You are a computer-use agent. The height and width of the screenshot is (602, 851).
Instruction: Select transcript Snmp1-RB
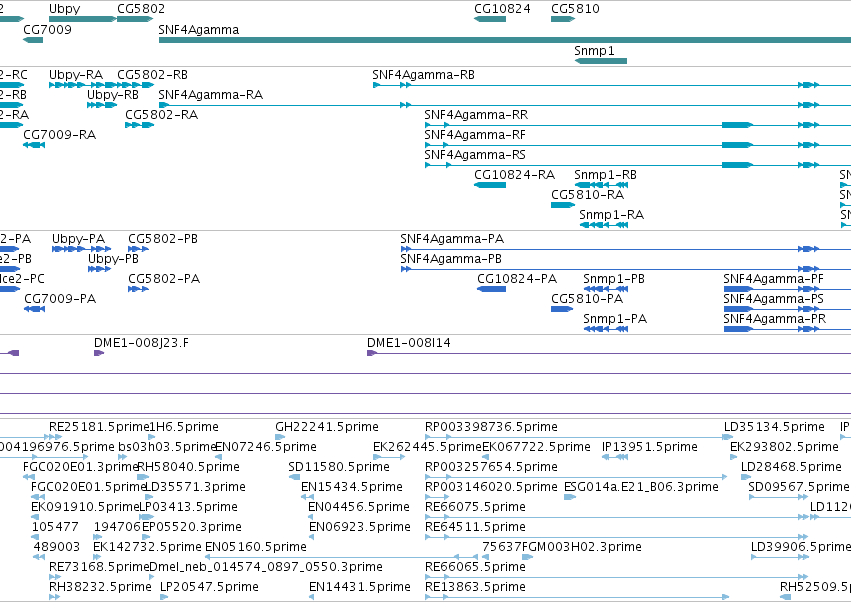pyautogui.click(x=601, y=185)
